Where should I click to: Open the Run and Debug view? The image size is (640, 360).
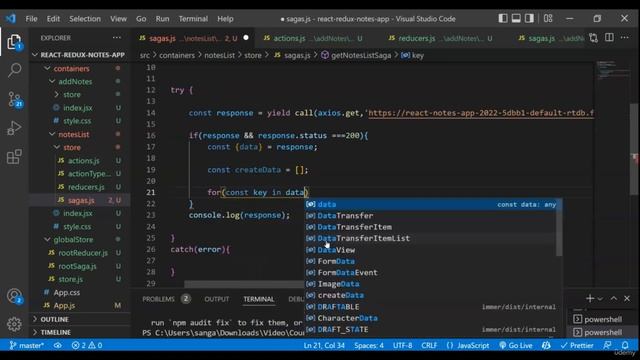click(x=14, y=128)
